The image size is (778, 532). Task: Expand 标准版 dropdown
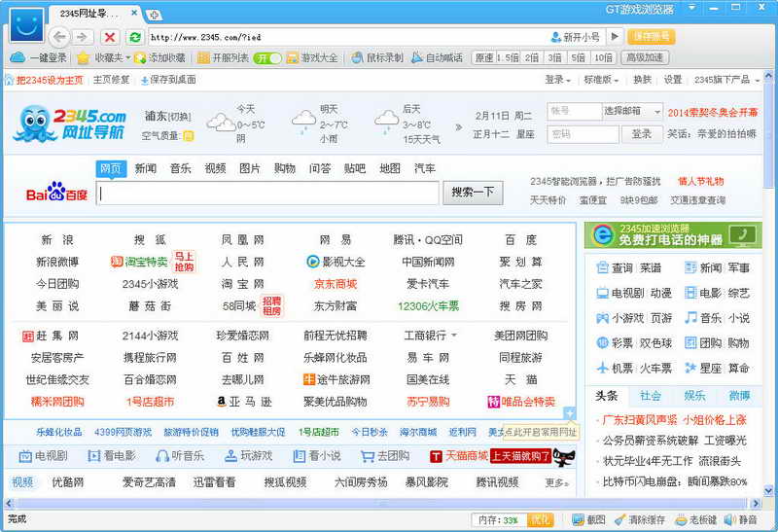click(601, 80)
